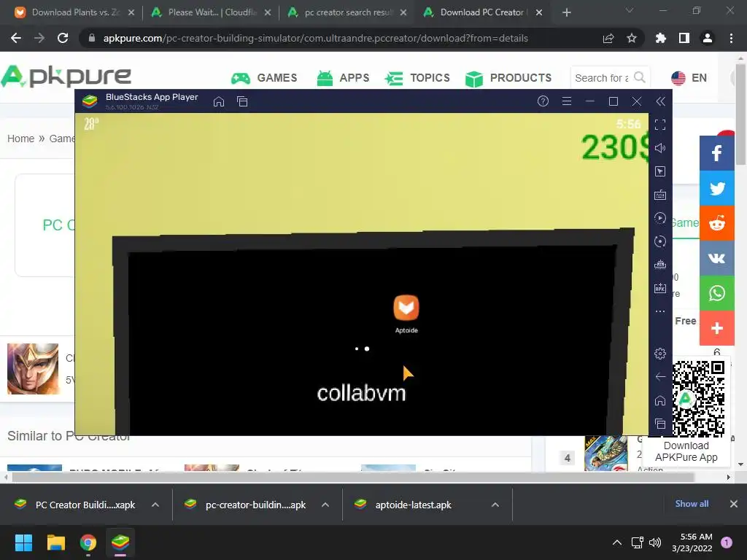Enter BlueStacks fullscreen mode
Image resolution: width=747 pixels, height=560 pixels.
(x=659, y=125)
